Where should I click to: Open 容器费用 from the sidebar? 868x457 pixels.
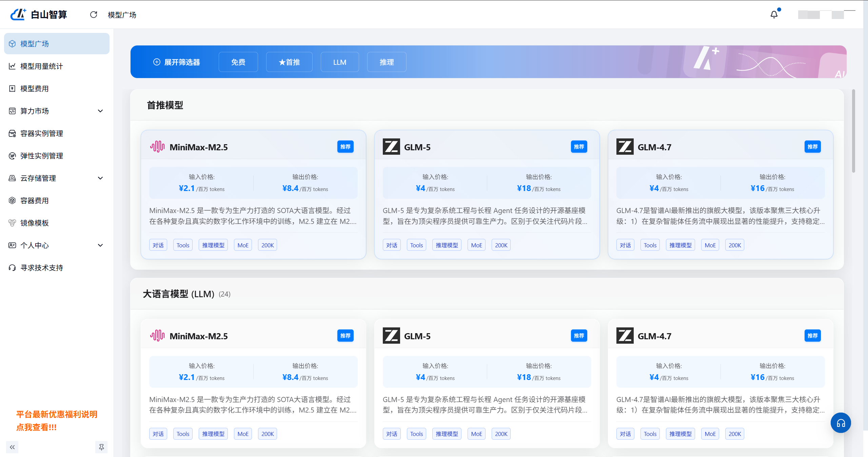[57, 201]
